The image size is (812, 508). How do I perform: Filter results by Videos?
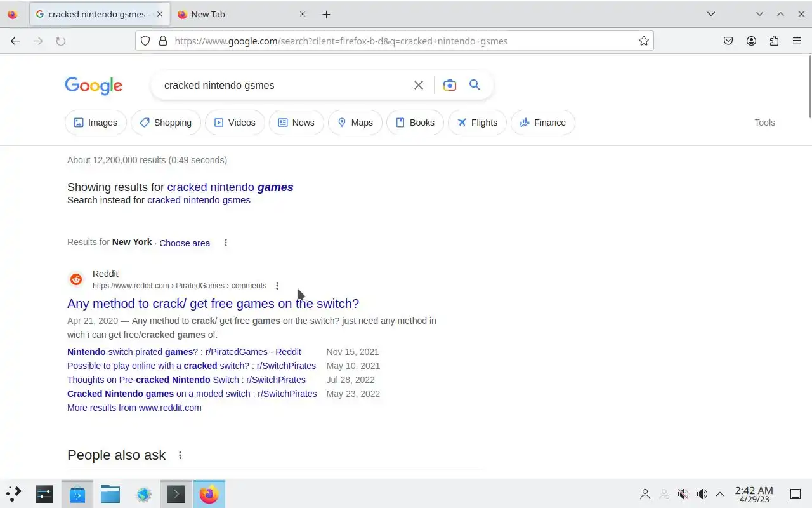click(x=235, y=123)
